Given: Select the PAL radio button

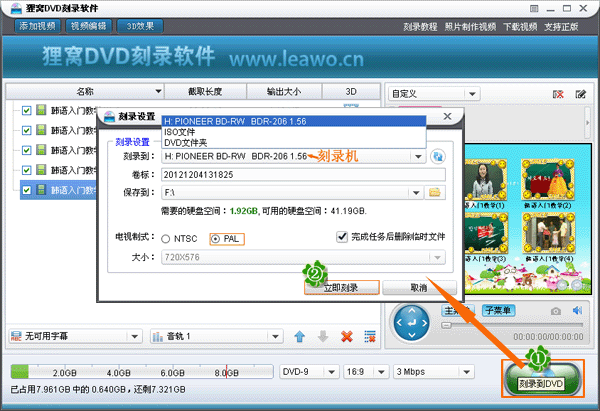Looking at the screenshot, I should (x=215, y=239).
